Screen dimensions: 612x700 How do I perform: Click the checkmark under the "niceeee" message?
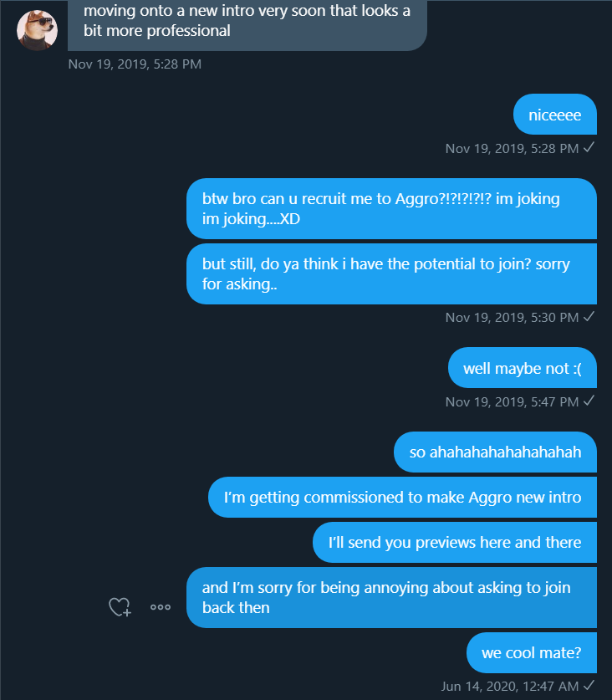[x=589, y=148]
